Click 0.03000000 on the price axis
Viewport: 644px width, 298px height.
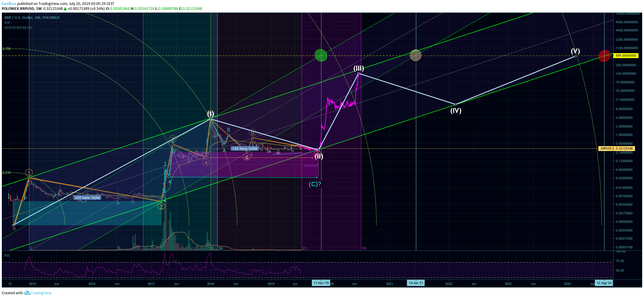tap(624, 178)
